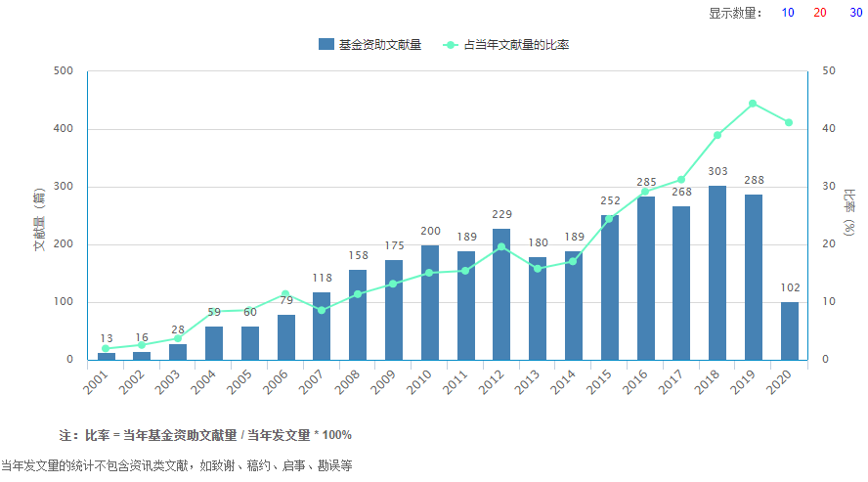Viewport: 868px width, 482px height.
Task: Set display count to 20
Action: (x=820, y=13)
